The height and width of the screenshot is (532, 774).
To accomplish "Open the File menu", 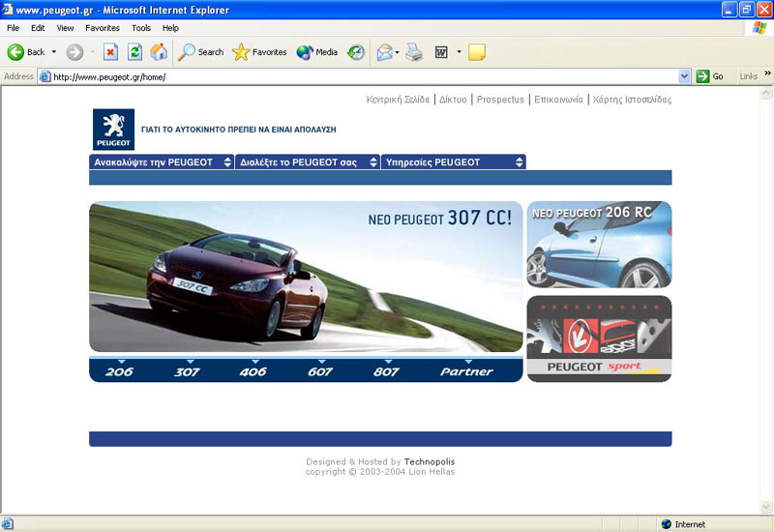I will (13, 28).
